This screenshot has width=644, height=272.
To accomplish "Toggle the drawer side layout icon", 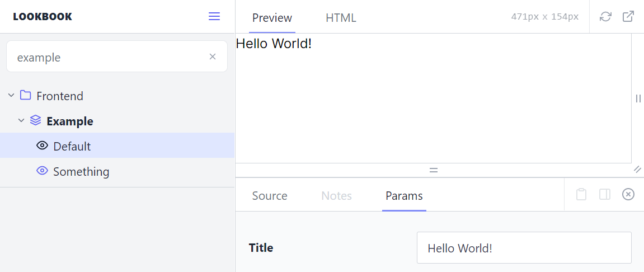I will coord(605,194).
